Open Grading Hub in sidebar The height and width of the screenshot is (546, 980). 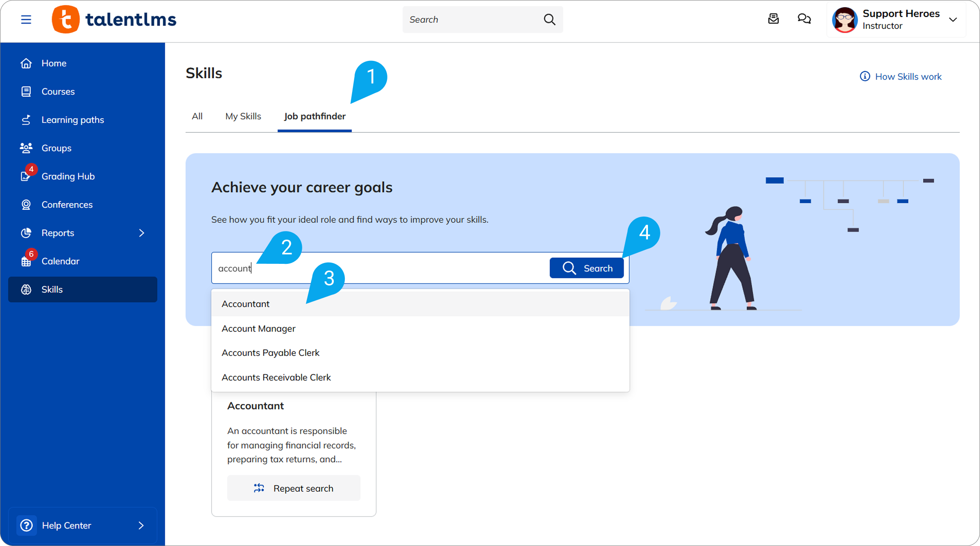(x=68, y=176)
